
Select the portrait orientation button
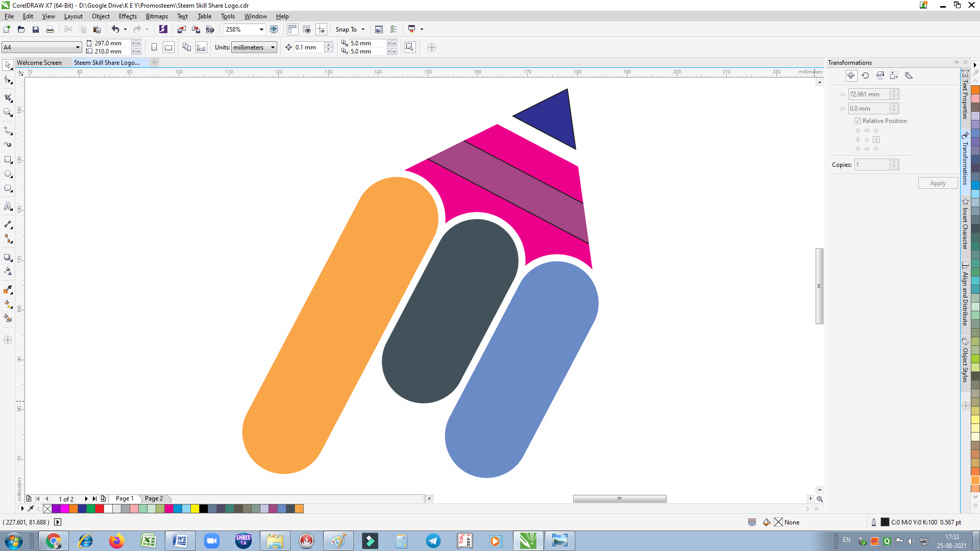154,47
